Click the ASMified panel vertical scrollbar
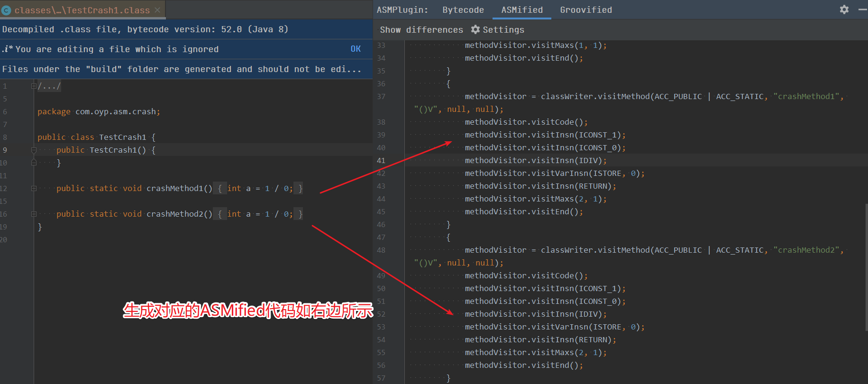The width and height of the screenshot is (868, 384). tap(866, 268)
